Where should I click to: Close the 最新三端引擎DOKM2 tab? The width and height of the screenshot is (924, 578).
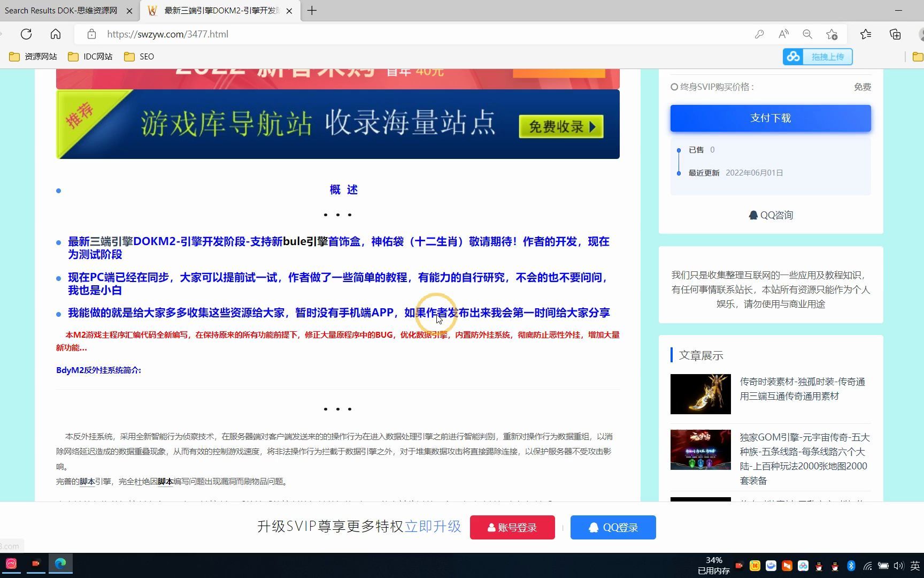tap(289, 11)
